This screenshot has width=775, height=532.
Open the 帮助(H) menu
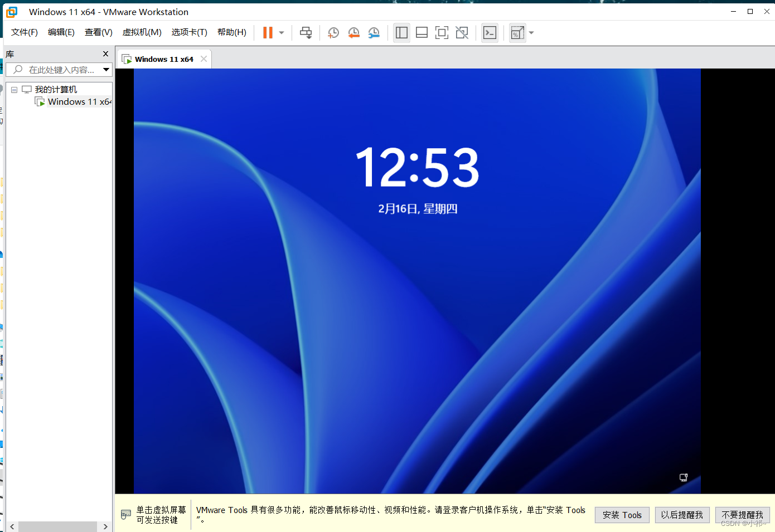pos(232,32)
